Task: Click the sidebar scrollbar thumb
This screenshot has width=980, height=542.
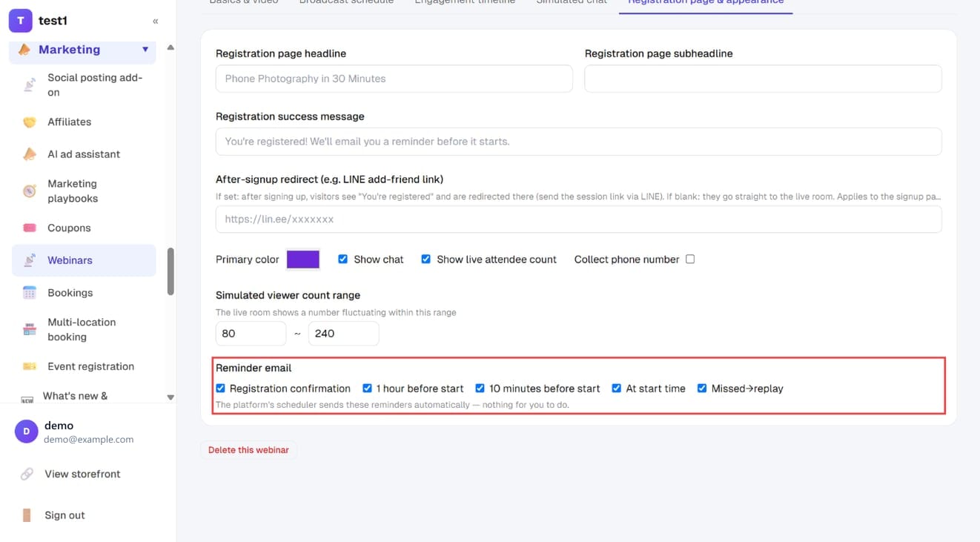Action: pos(170,271)
